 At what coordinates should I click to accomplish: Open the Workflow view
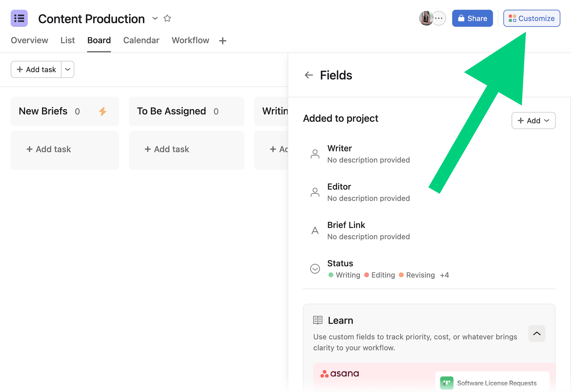[190, 40]
